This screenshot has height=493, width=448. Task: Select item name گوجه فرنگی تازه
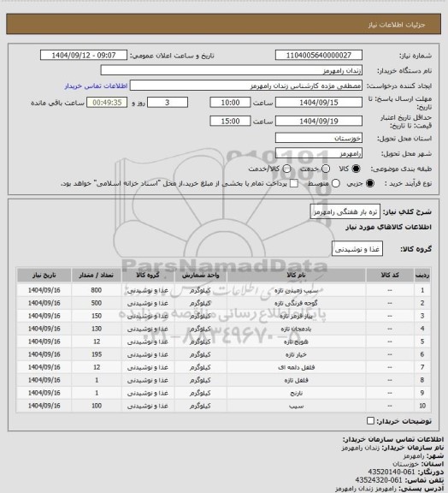296,303
